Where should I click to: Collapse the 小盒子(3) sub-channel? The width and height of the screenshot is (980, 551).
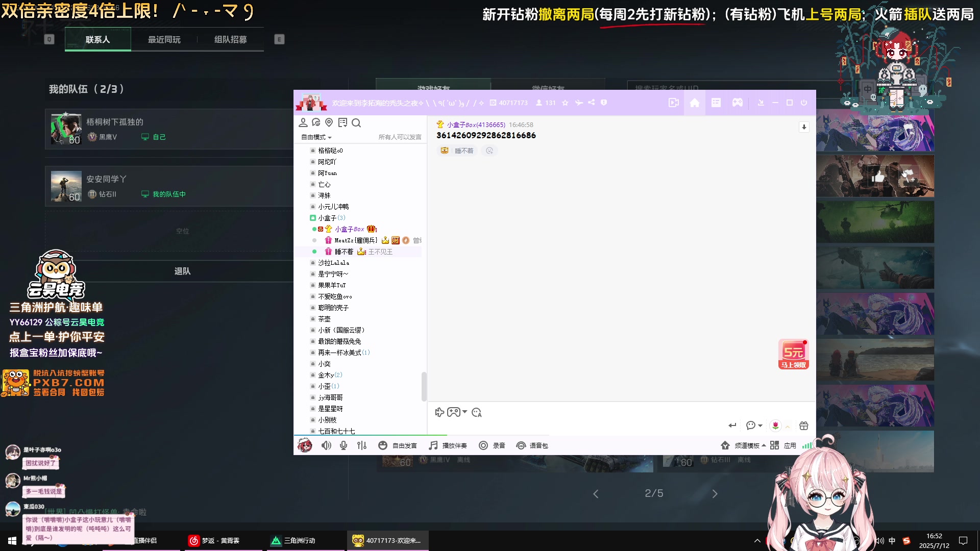pos(313,218)
